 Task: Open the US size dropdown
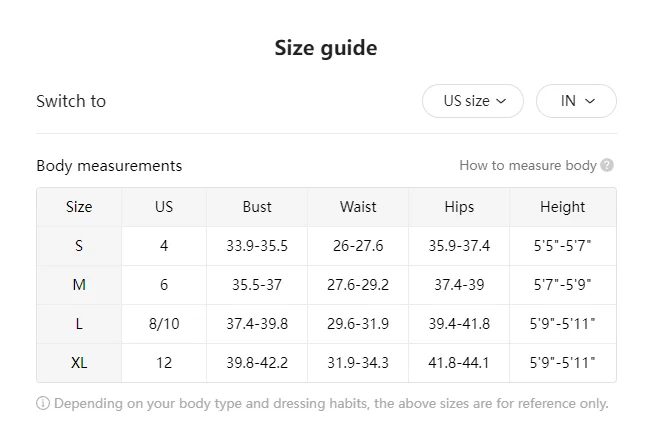point(472,101)
